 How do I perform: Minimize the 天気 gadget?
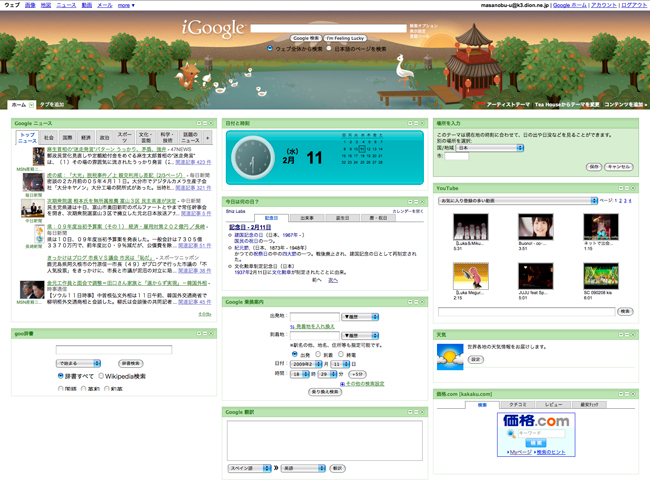[627, 335]
